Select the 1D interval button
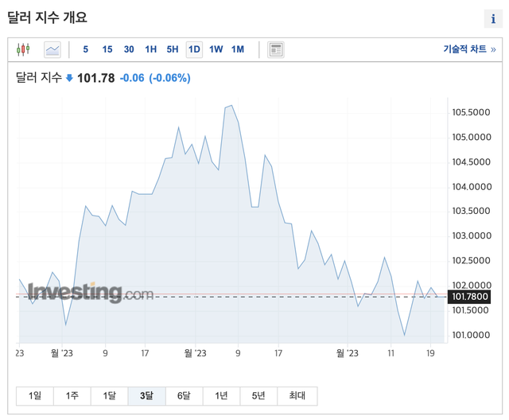This screenshot has height=420, width=509. (x=194, y=49)
